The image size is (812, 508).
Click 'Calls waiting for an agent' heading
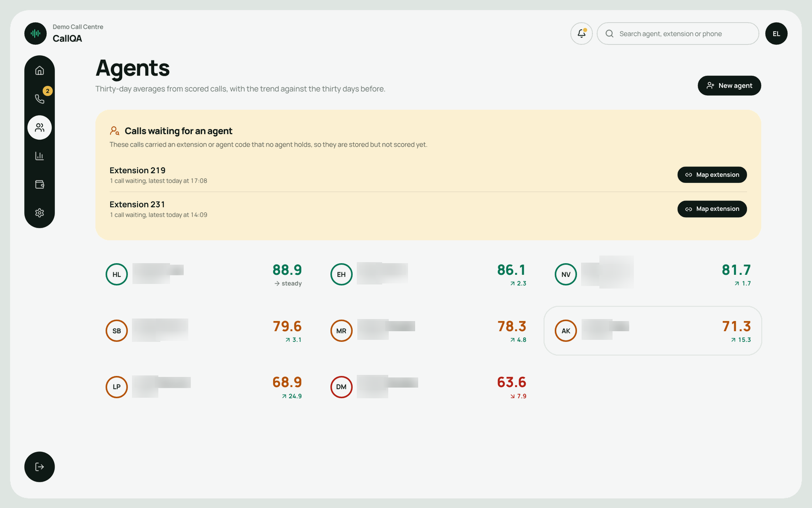coord(179,131)
